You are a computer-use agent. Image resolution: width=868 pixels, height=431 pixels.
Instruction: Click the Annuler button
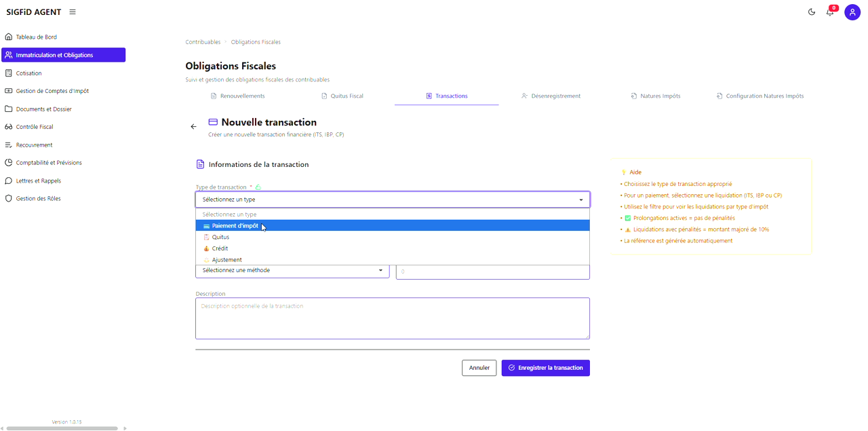479,368
